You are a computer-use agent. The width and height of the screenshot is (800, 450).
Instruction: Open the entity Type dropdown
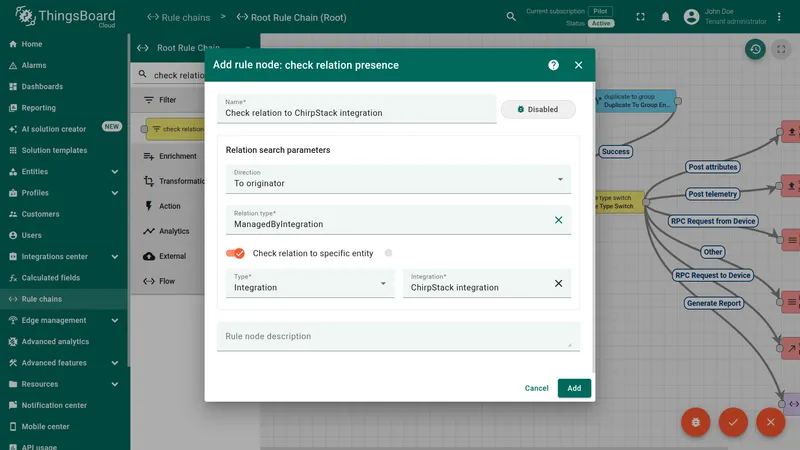tap(310, 283)
